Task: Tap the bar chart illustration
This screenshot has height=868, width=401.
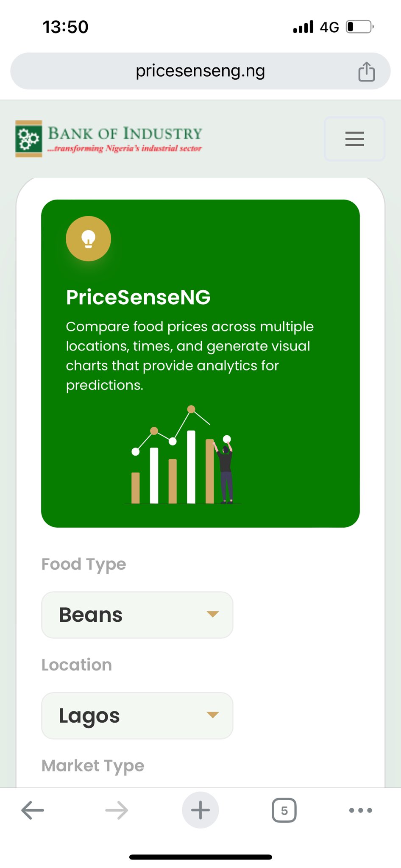Action: click(x=183, y=458)
